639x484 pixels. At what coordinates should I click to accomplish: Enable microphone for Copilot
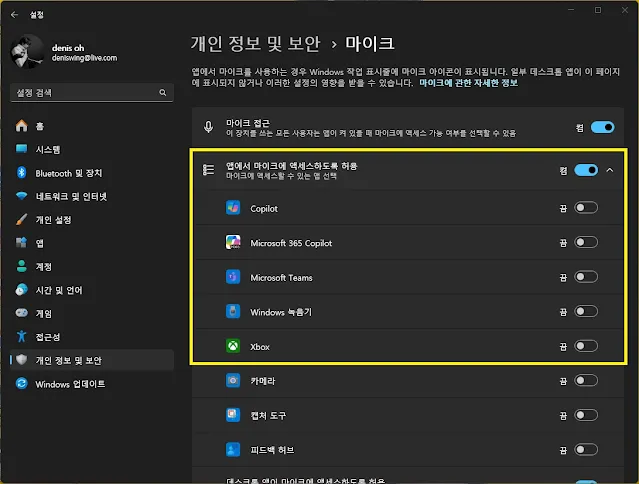coord(586,208)
